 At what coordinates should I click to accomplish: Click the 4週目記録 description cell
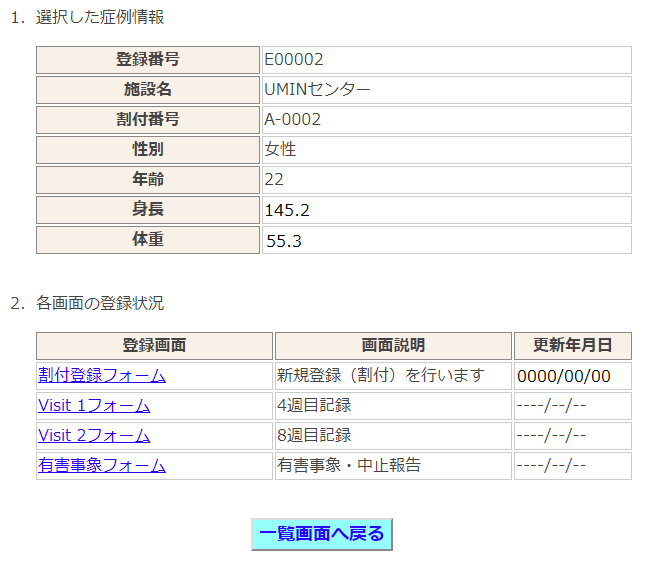[x=314, y=406]
